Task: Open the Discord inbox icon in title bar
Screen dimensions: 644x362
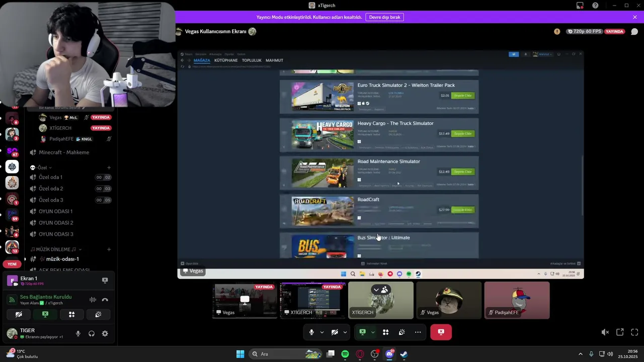Action: (580, 6)
